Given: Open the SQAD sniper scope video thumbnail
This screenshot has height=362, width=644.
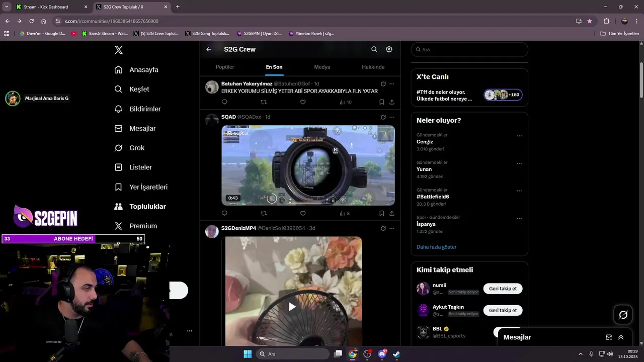Looking at the screenshot, I should click(x=308, y=165).
